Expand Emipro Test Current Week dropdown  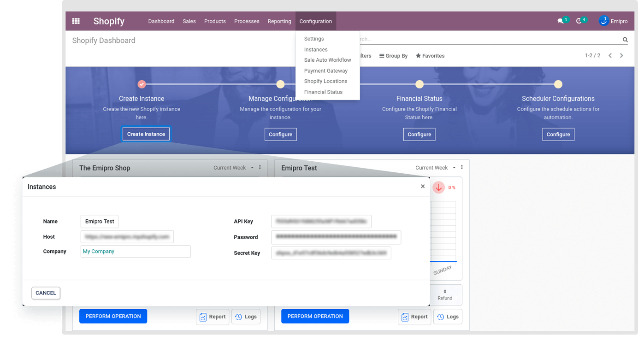pyautogui.click(x=435, y=168)
